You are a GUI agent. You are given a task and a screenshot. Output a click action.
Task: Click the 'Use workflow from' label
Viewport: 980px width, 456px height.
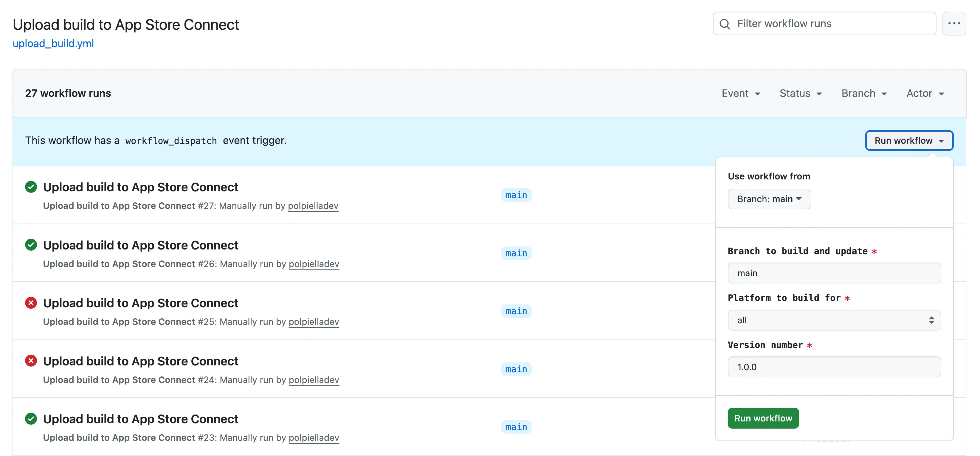[x=769, y=176]
